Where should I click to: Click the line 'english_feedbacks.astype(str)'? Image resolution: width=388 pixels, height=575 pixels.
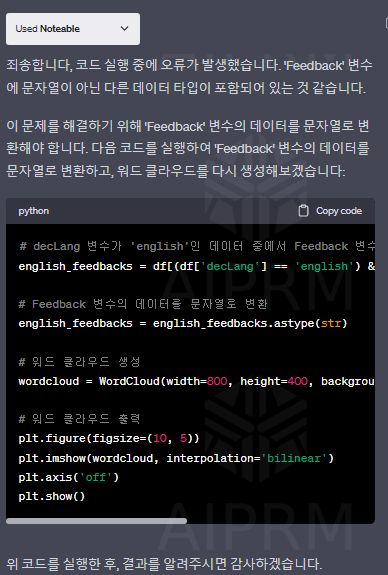coord(183,323)
